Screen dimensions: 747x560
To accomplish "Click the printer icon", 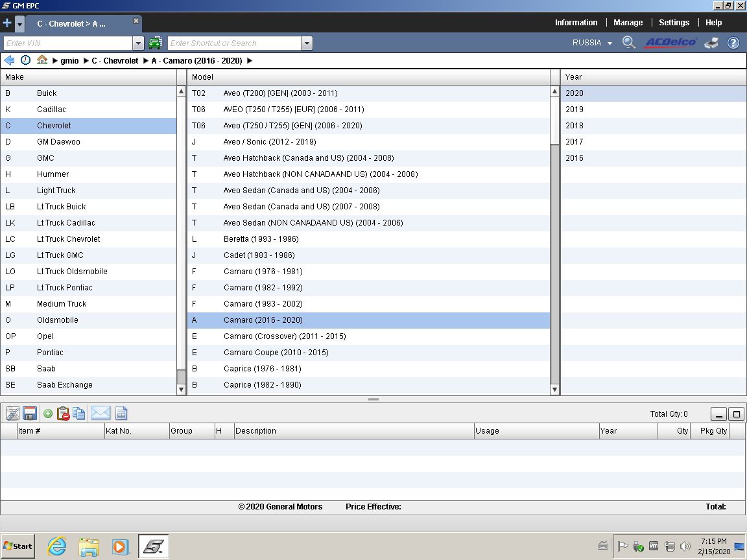I will pyautogui.click(x=711, y=43).
